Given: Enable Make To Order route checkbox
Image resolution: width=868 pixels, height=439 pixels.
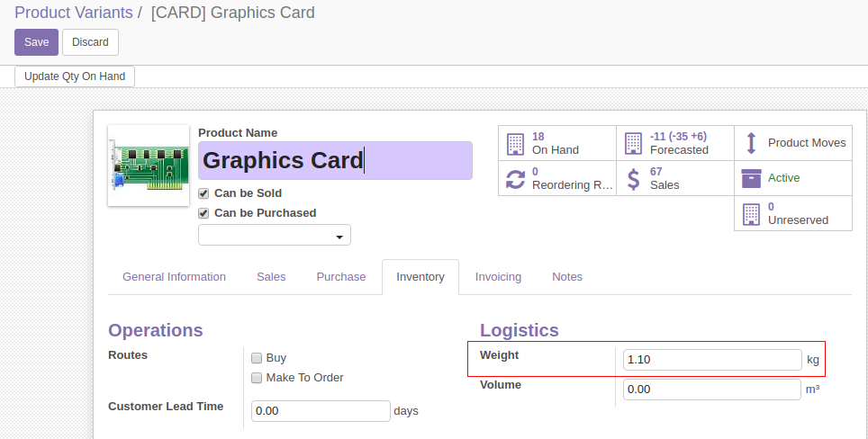Looking at the screenshot, I should (x=257, y=378).
